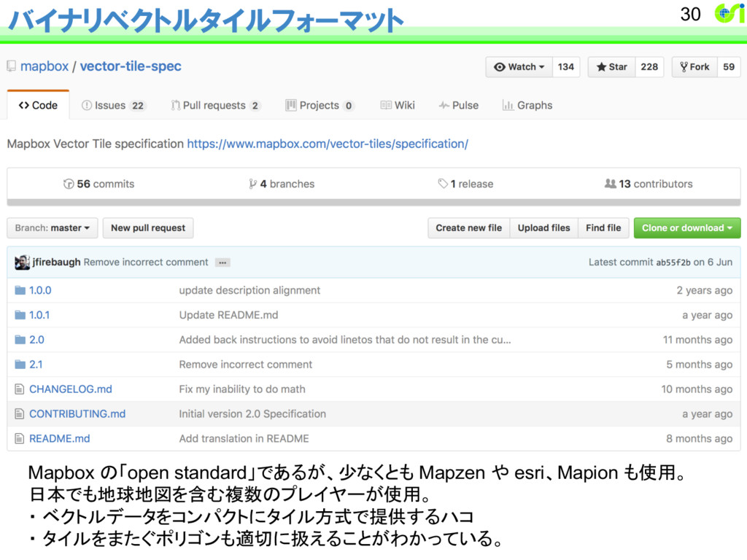Click the repository book icon
The image size is (747, 560).
point(12,66)
